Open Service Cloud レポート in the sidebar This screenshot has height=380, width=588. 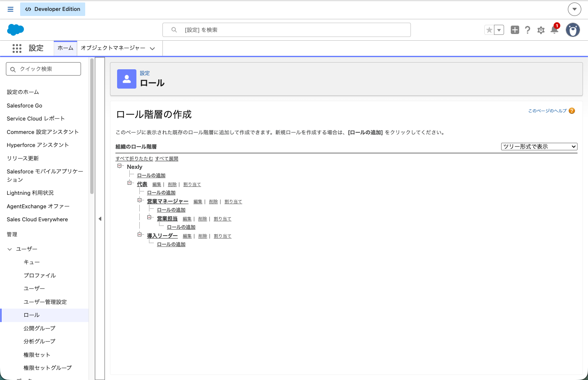click(36, 118)
